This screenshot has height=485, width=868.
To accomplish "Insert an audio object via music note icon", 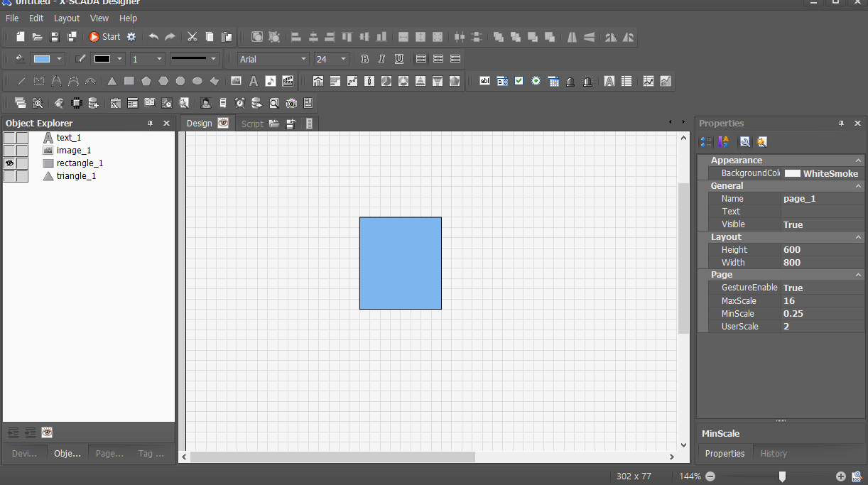I will point(271,81).
